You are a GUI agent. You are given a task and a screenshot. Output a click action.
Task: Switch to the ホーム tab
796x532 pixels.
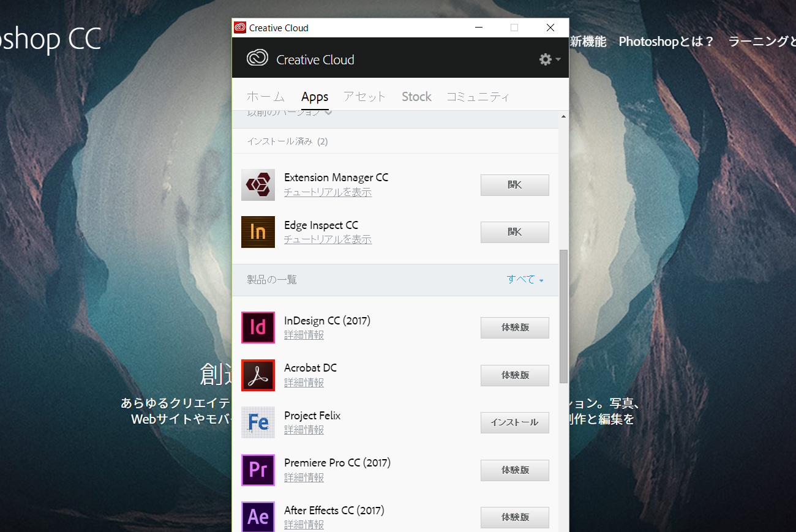click(266, 97)
